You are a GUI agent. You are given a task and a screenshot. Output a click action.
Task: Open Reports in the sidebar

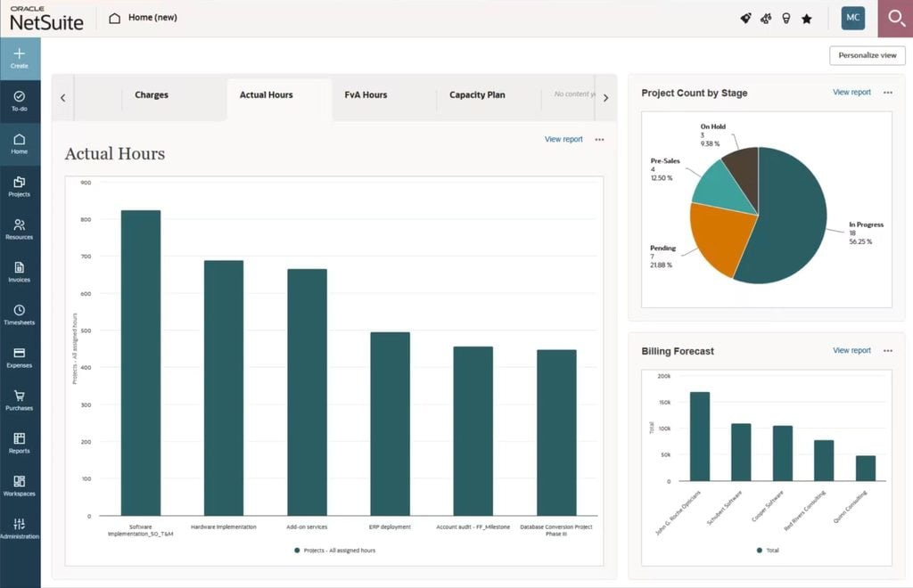[20, 443]
